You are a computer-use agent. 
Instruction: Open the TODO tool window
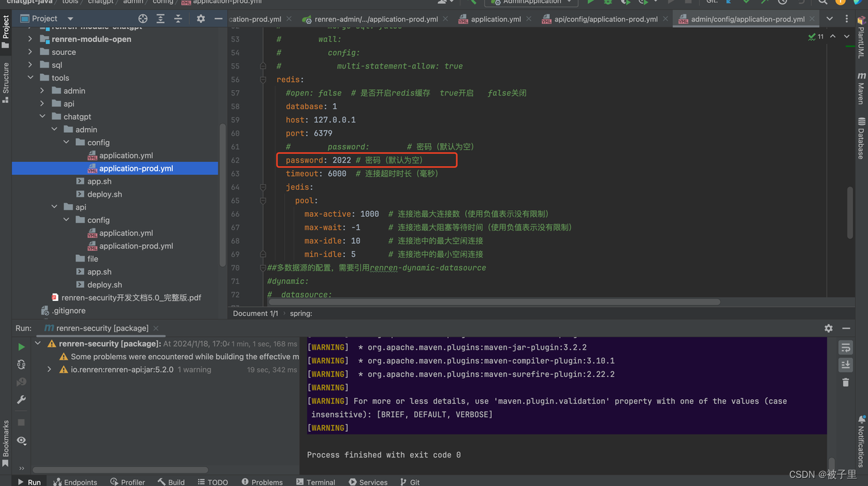click(x=213, y=482)
